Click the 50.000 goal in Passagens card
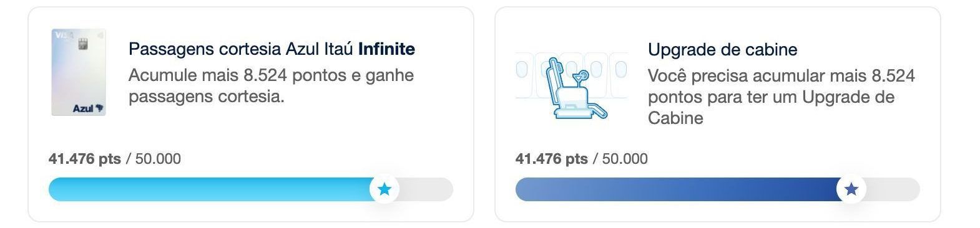The width and height of the screenshot is (980, 228). pyautogui.click(x=158, y=159)
